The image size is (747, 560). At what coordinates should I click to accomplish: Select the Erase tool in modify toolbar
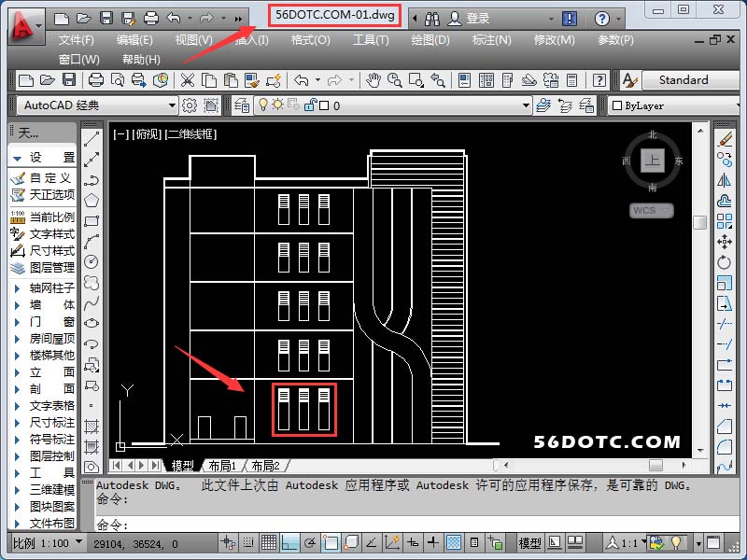click(726, 139)
